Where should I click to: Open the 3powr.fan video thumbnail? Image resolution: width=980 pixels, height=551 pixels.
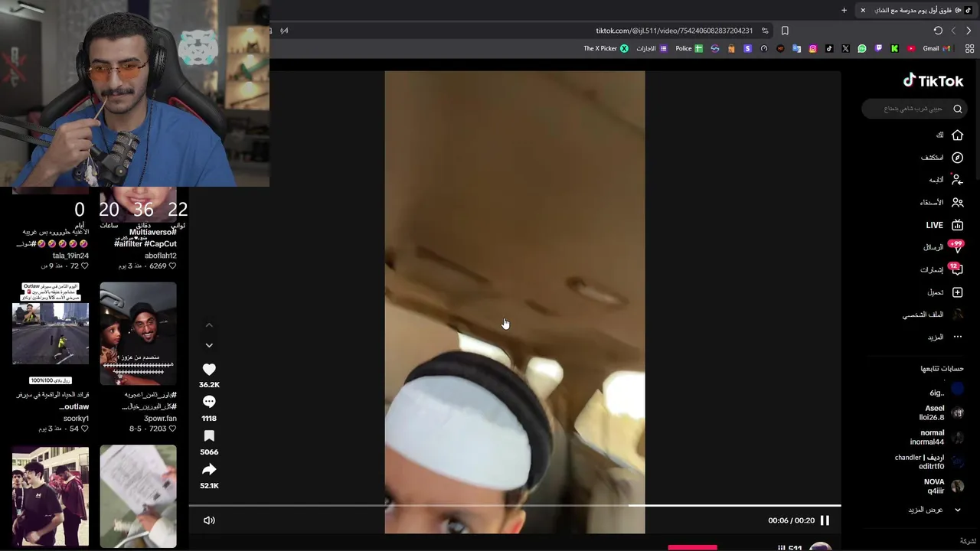tap(139, 334)
